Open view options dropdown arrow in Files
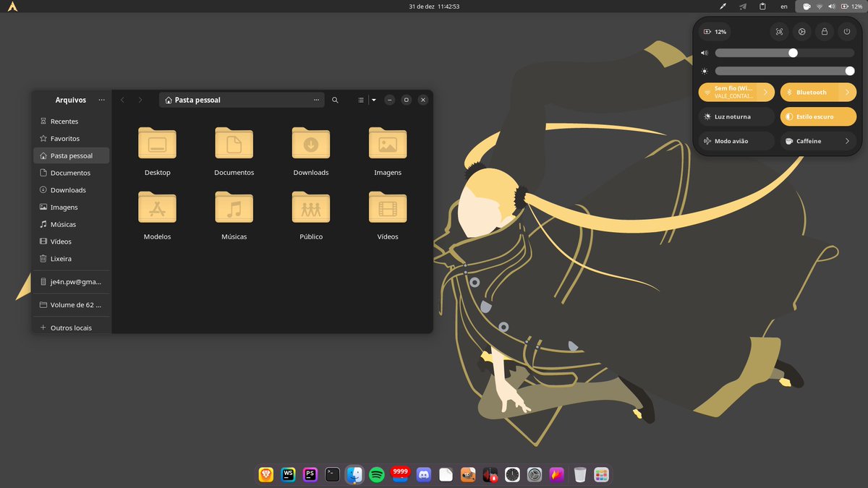The image size is (868, 488). coord(374,100)
